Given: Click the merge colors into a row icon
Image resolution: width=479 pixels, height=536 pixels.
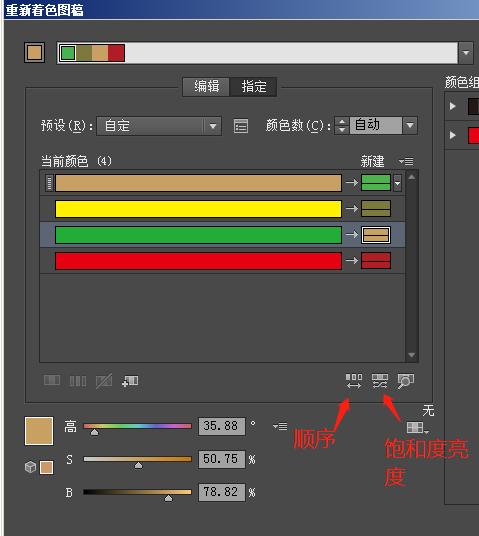Looking at the screenshot, I should coord(52,380).
